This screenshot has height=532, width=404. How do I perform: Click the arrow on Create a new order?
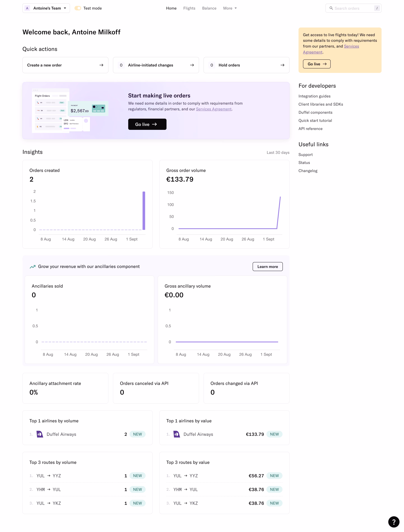101,65
